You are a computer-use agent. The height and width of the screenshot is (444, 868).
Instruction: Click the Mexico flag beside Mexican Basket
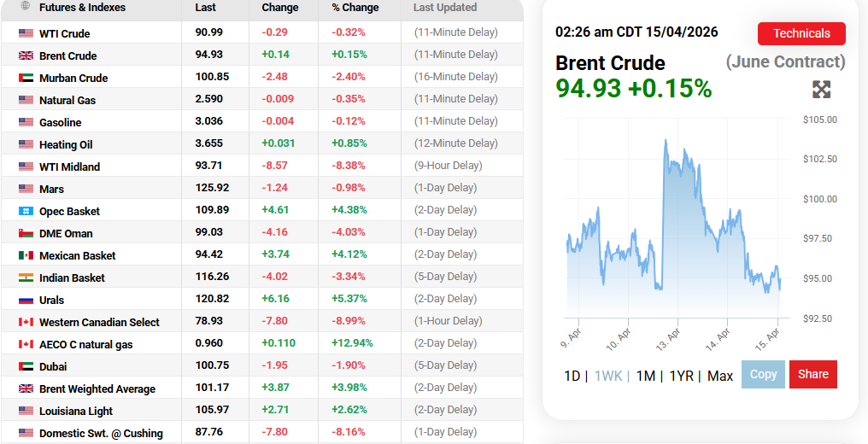[26, 255]
